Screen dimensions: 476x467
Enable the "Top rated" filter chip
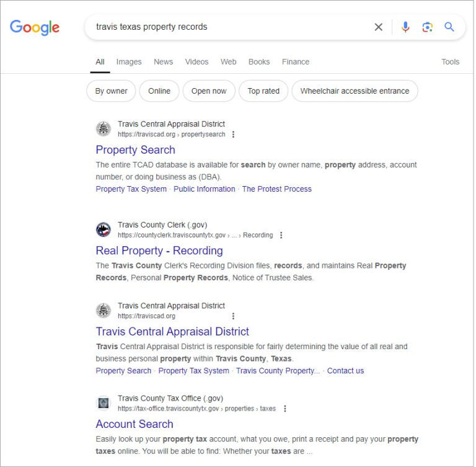point(263,91)
